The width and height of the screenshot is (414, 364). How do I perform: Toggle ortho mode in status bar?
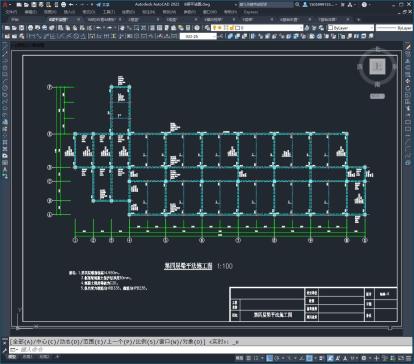click(x=269, y=358)
